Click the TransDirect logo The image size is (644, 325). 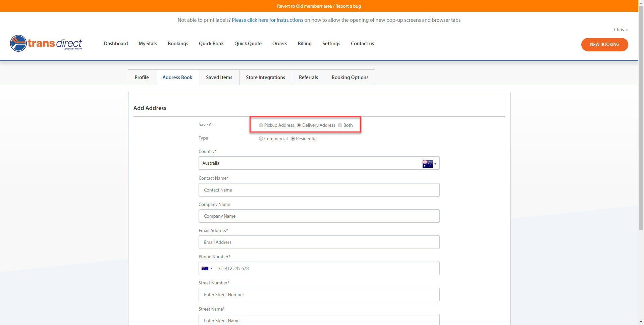point(46,43)
